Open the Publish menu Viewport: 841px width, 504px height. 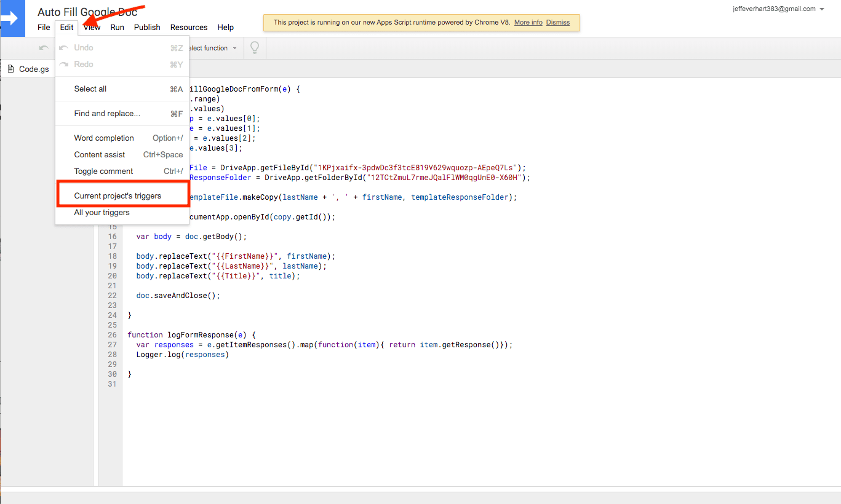pyautogui.click(x=147, y=27)
